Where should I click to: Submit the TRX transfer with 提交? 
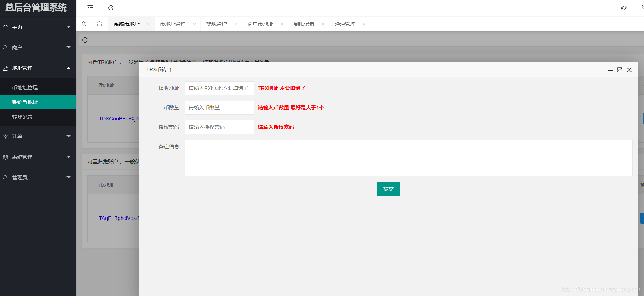pos(388,189)
